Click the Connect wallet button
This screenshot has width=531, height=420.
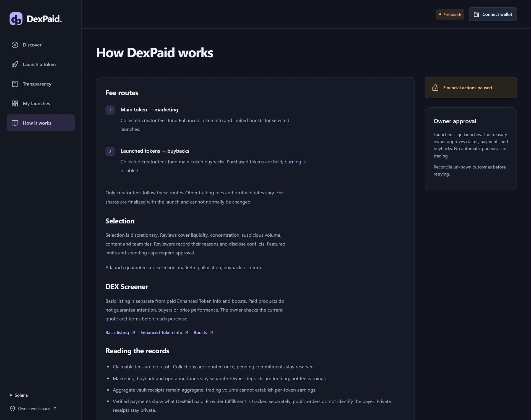point(493,14)
